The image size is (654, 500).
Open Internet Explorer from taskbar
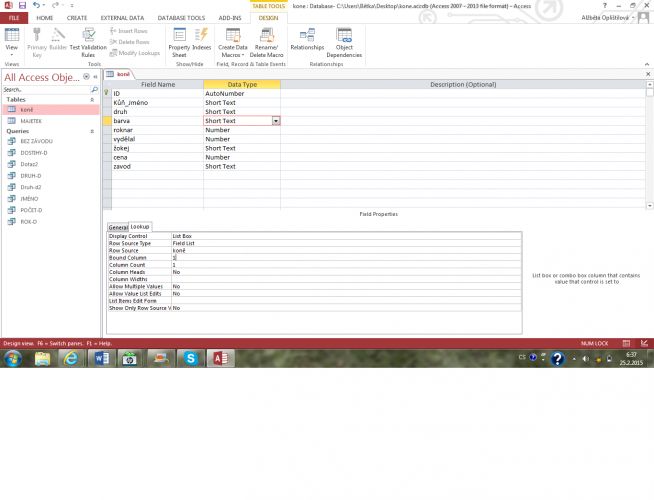[71, 358]
